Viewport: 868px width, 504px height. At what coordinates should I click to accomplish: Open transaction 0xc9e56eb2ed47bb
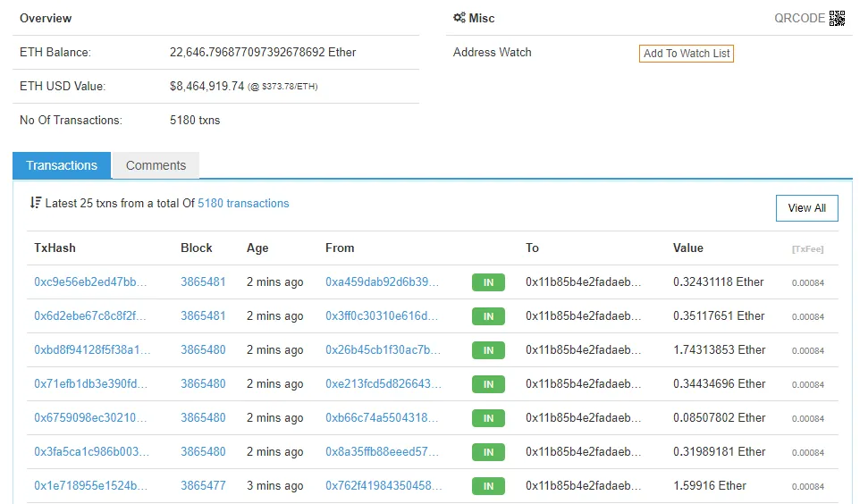90,281
